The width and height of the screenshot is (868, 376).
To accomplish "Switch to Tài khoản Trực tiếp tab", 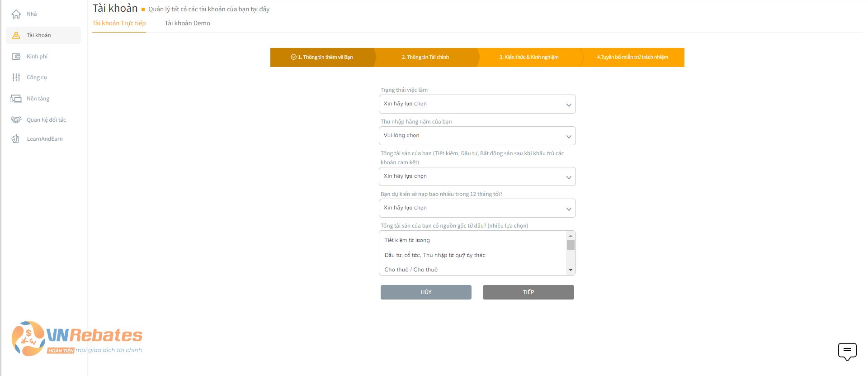I will (119, 23).
